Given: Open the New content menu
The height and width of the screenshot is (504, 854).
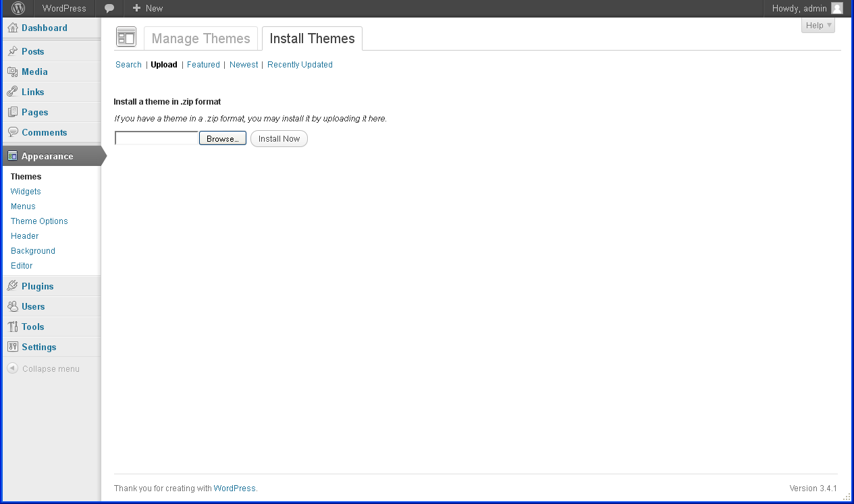Looking at the screenshot, I should click(x=147, y=8).
